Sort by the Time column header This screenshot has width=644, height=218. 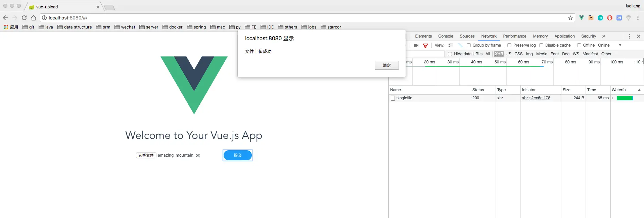pyautogui.click(x=598, y=90)
